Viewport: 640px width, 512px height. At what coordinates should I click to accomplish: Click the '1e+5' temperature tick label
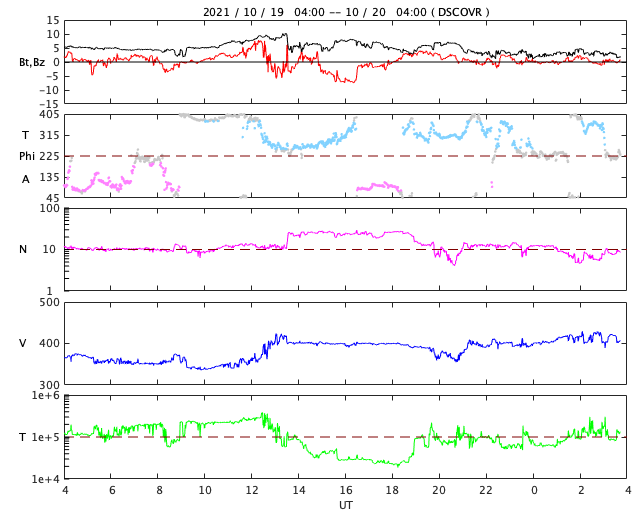tap(45, 437)
